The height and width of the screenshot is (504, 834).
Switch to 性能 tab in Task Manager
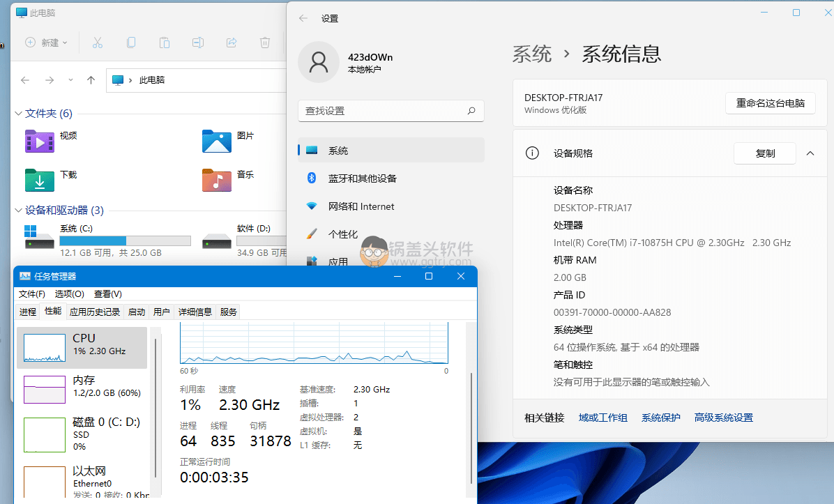53,311
